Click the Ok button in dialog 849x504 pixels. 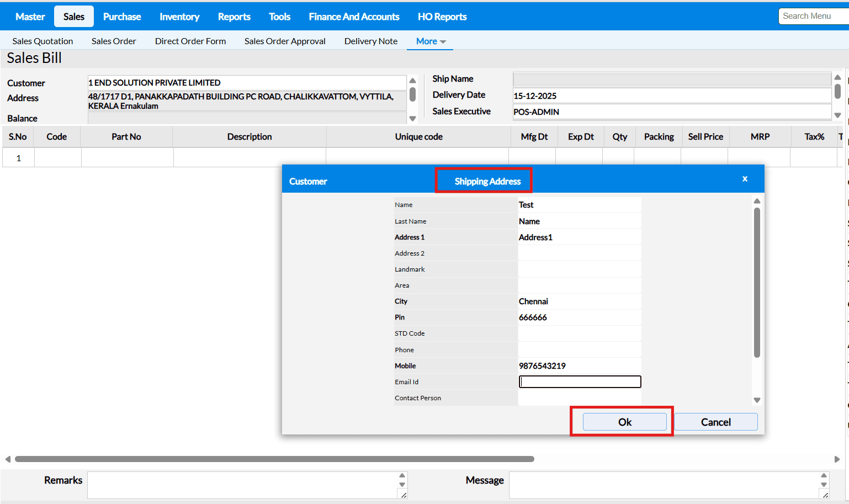pos(624,422)
